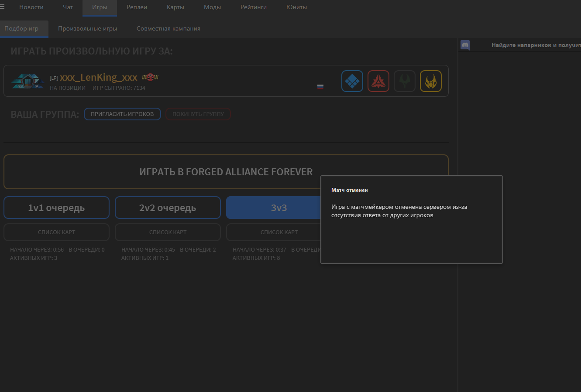Open Список карт under 1v1 queue

56,232
